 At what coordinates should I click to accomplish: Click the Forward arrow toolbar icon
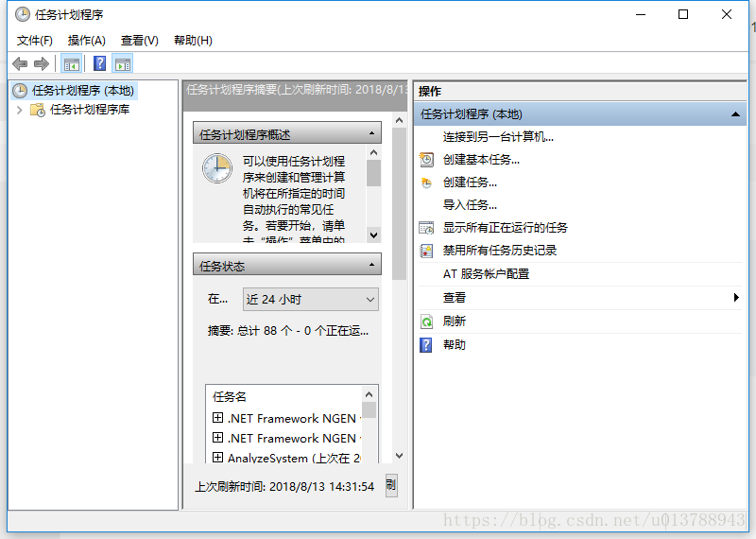pyautogui.click(x=42, y=63)
